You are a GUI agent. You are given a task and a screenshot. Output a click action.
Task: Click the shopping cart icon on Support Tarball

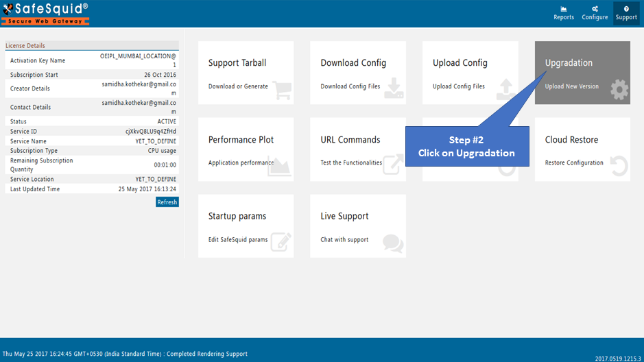pyautogui.click(x=282, y=89)
